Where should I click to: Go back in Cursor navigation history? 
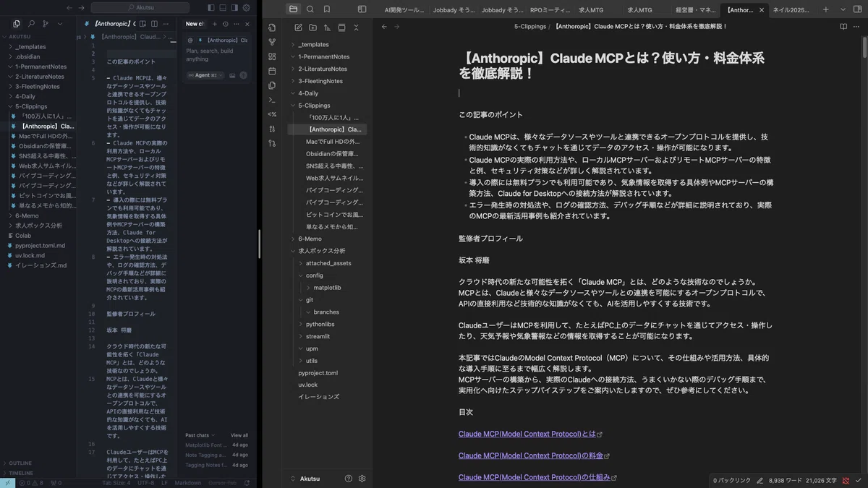(69, 8)
